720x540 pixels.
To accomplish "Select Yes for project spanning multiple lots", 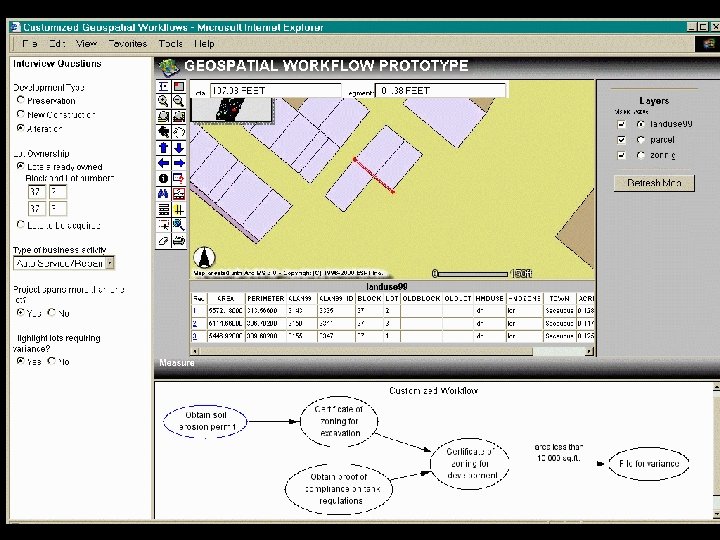I will coord(20,312).
